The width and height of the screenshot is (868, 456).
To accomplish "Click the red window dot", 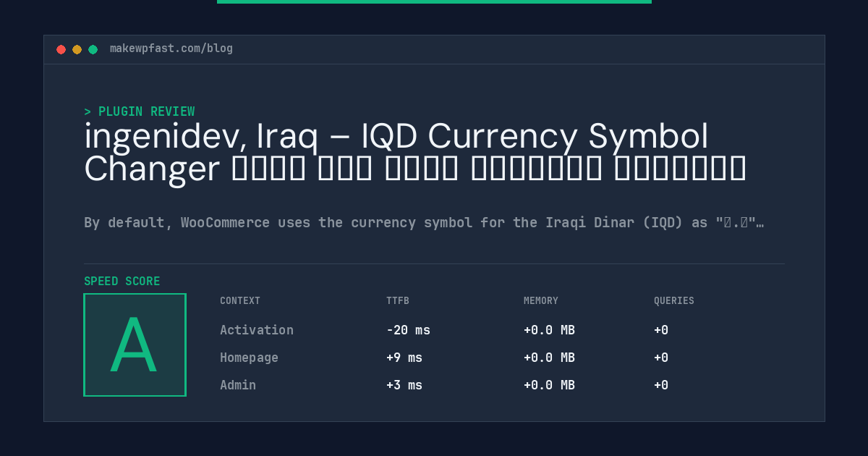I will point(61,49).
